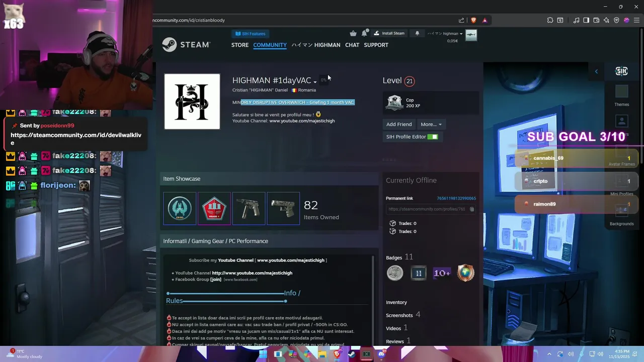The height and width of the screenshot is (362, 644).
Task: Click the Badges 11 heading link
Action: (x=399, y=257)
